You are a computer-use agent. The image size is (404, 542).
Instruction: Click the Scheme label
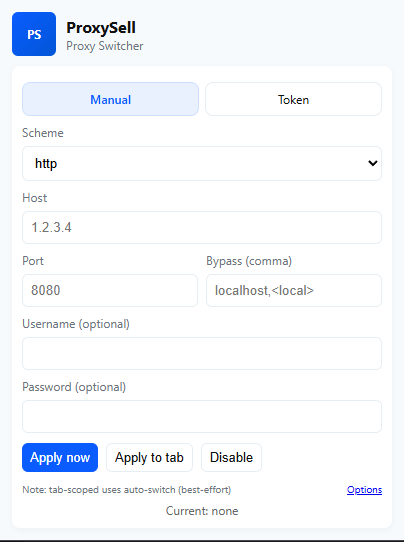(43, 133)
